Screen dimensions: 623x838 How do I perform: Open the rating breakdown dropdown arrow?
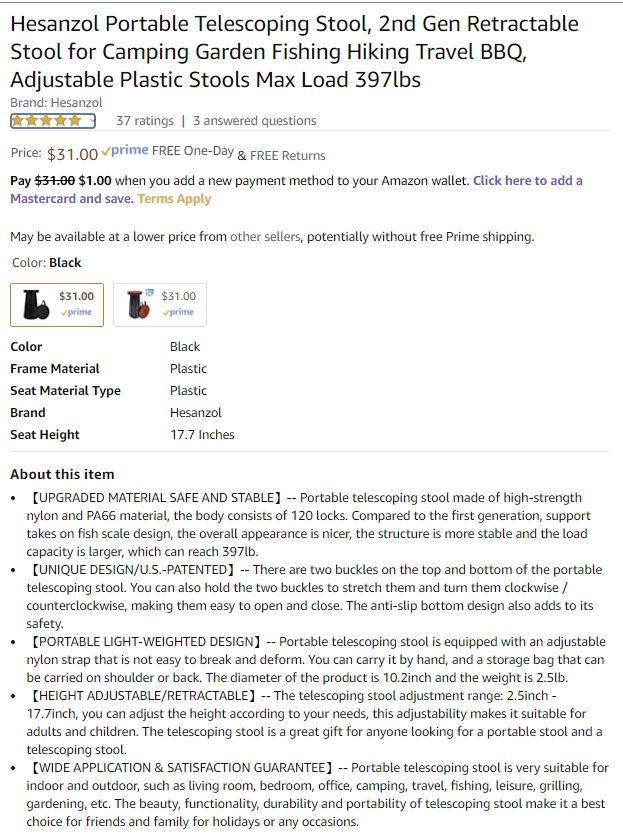(92, 121)
